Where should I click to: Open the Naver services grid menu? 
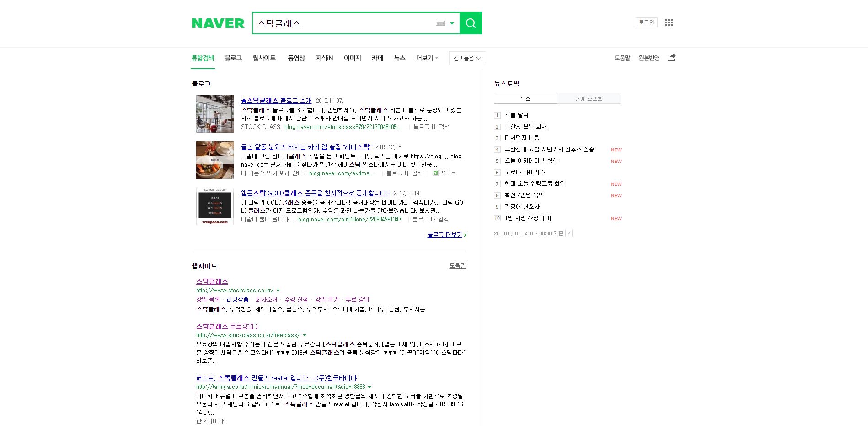click(x=669, y=22)
